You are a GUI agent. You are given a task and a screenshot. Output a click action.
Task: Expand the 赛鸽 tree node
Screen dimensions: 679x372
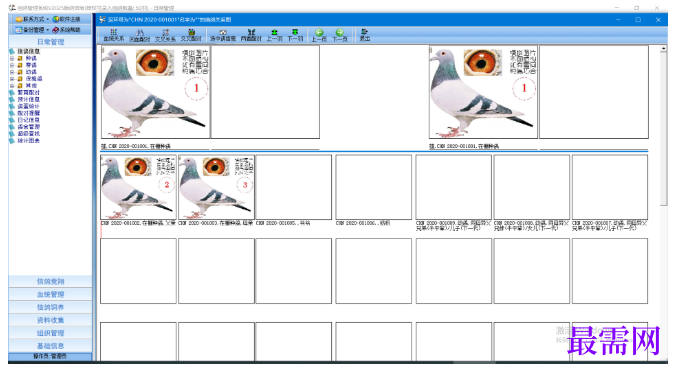click(12, 65)
